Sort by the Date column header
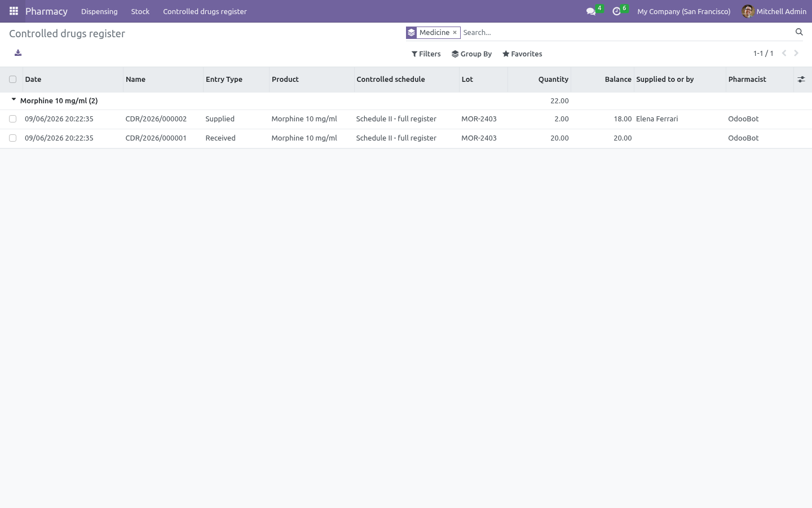This screenshot has height=508, width=812. coord(73,80)
